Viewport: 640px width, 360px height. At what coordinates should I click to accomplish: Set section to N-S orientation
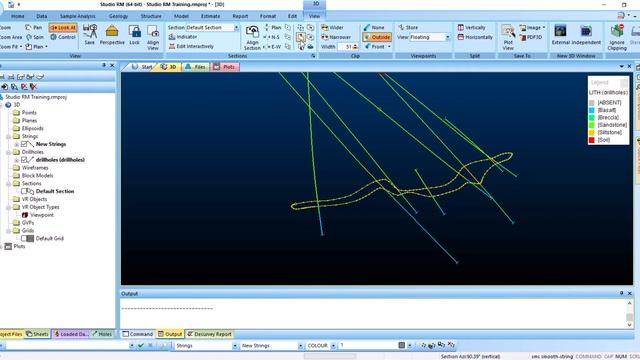[x=272, y=37]
